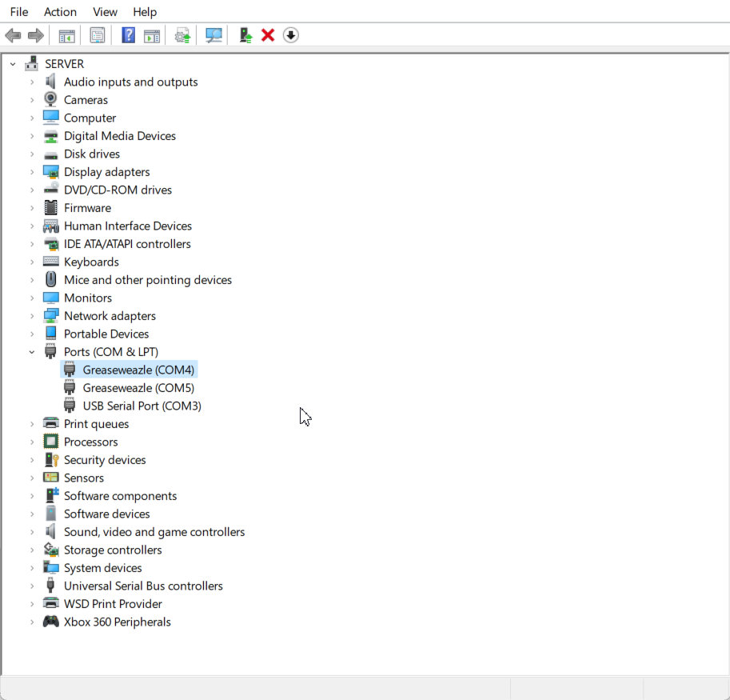Expand the Software components chevron
This screenshot has height=700, width=730.
pyautogui.click(x=32, y=496)
